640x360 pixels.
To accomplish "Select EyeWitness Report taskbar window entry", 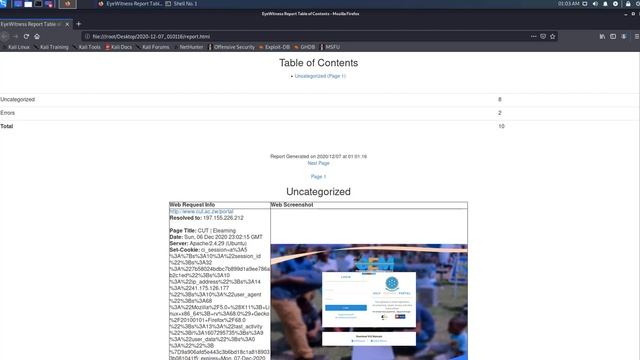I will (130, 4).
